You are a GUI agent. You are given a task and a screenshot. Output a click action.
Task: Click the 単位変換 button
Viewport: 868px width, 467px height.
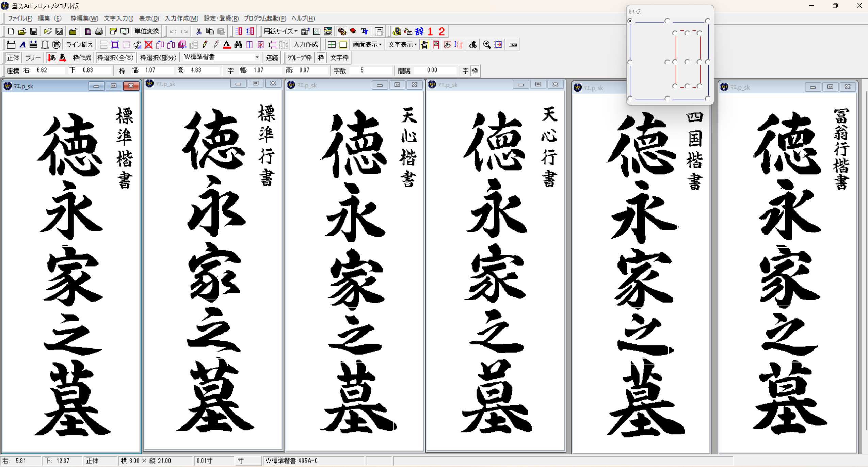[147, 31]
